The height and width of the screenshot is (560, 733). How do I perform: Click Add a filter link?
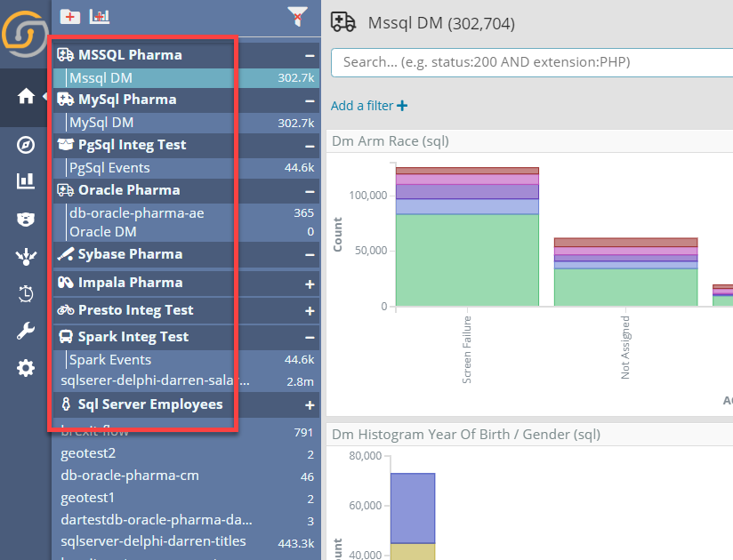(369, 106)
